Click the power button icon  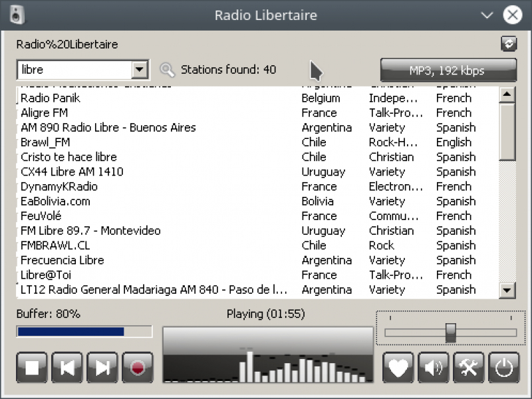[x=504, y=367]
